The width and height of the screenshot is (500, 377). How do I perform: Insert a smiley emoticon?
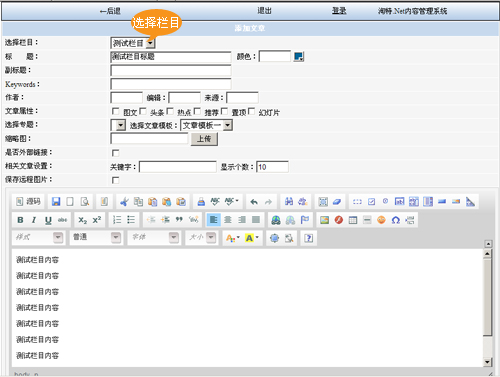[x=381, y=220]
